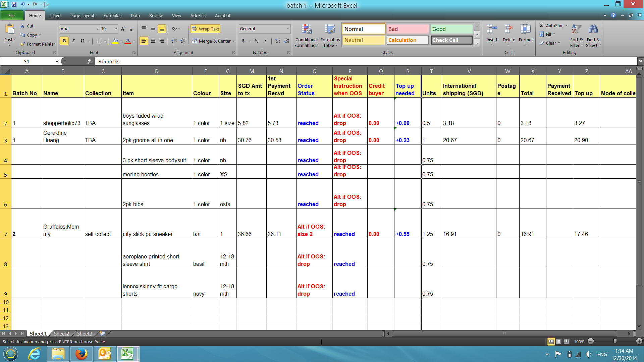Click AutoSum sigma icon

[x=541, y=25]
